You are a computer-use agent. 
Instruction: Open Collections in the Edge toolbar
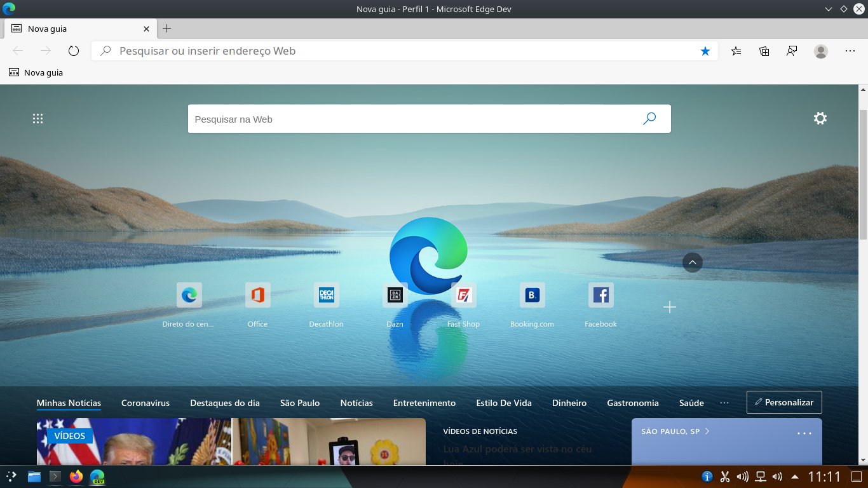point(763,51)
